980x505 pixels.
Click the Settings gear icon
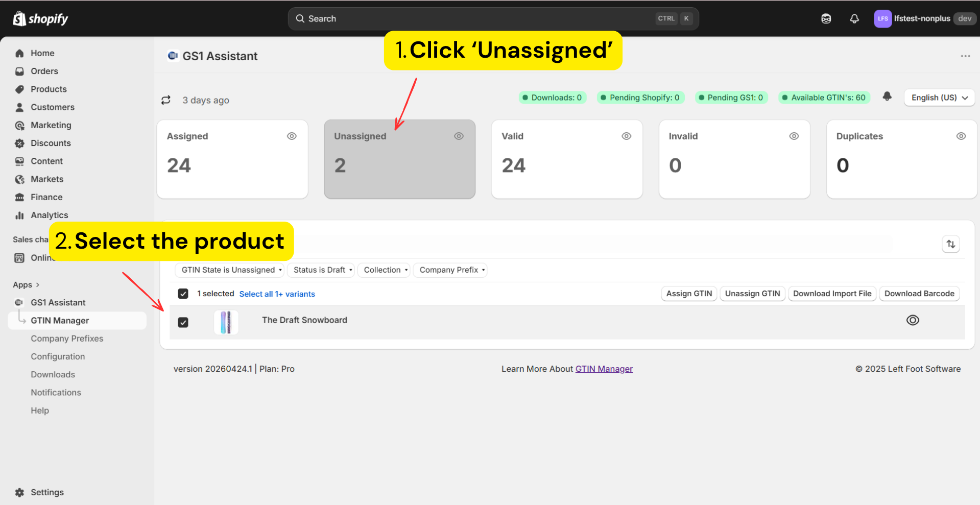click(20, 493)
